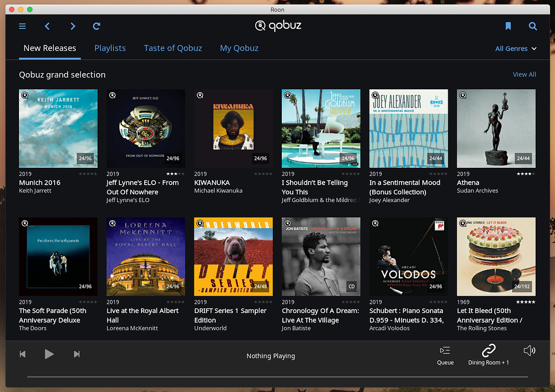Switch to the My Qobuz tab
The height and width of the screenshot is (392, 555).
(x=239, y=48)
